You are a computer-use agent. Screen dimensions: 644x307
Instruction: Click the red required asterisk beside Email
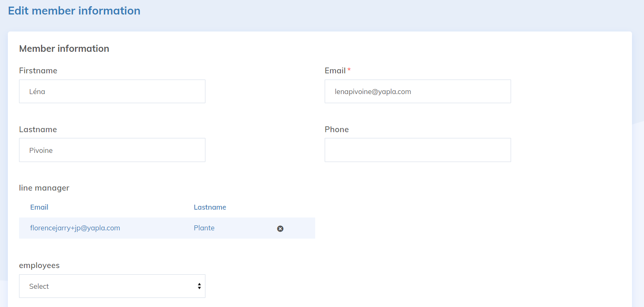pyautogui.click(x=349, y=70)
